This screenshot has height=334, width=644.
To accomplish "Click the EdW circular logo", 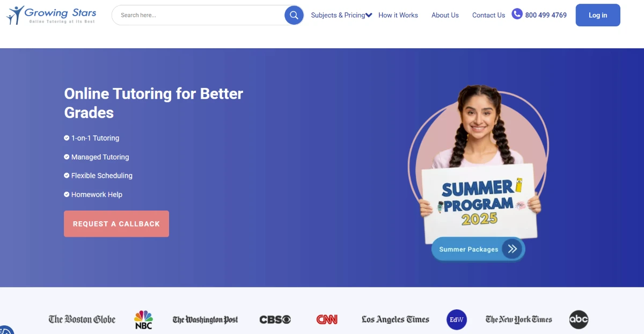I will (457, 320).
